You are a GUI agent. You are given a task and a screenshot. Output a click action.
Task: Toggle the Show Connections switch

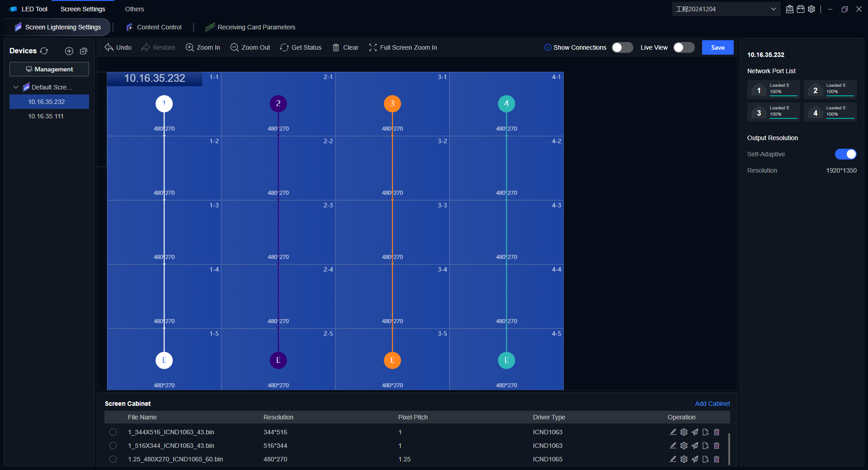622,47
